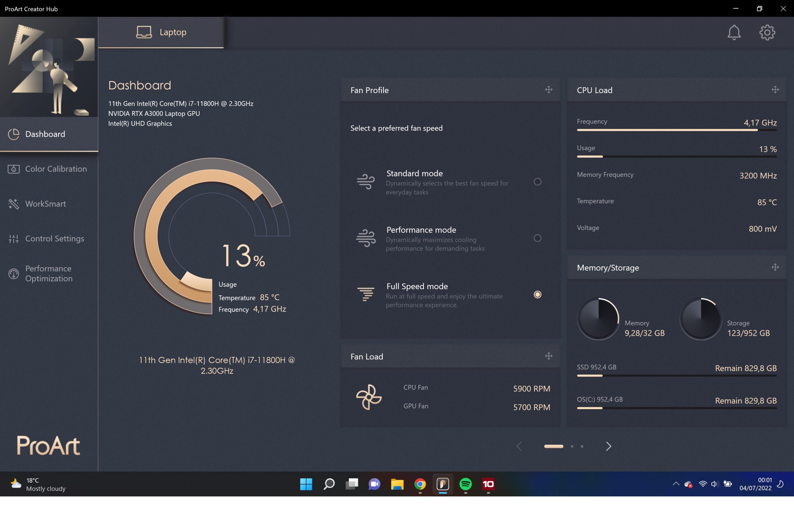794x532 pixels.
Task: Click the SSD 952,4 GB usage bar
Action: pos(677,376)
